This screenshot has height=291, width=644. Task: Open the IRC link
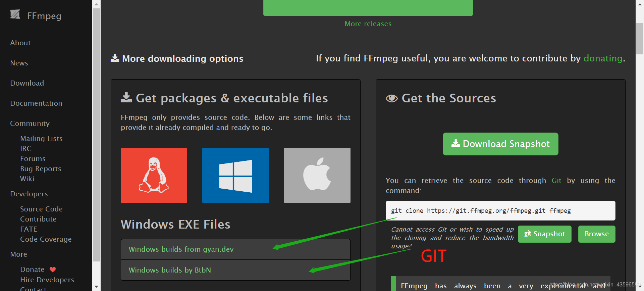pos(26,149)
